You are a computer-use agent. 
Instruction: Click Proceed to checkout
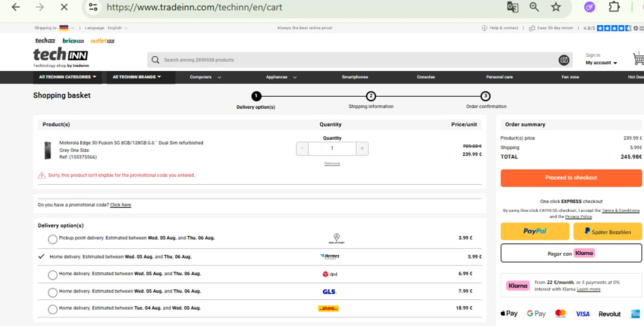point(571,178)
